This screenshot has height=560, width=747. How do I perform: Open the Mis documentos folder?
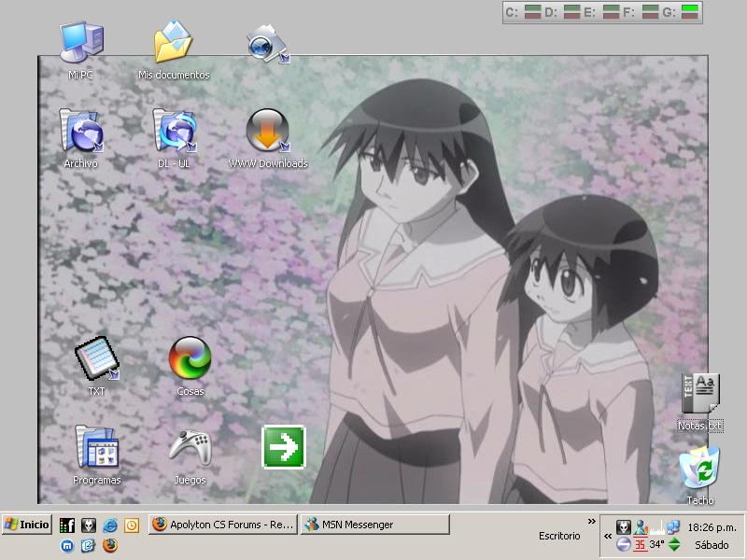tap(174, 44)
